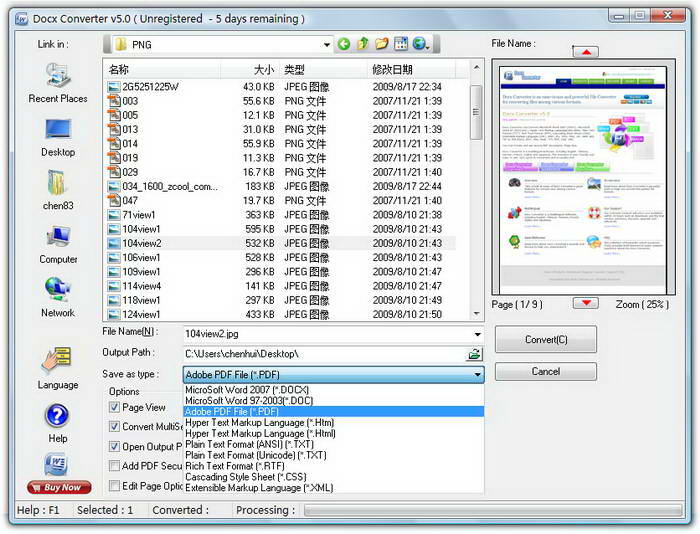Click the file list scroll up arrow

[476, 67]
